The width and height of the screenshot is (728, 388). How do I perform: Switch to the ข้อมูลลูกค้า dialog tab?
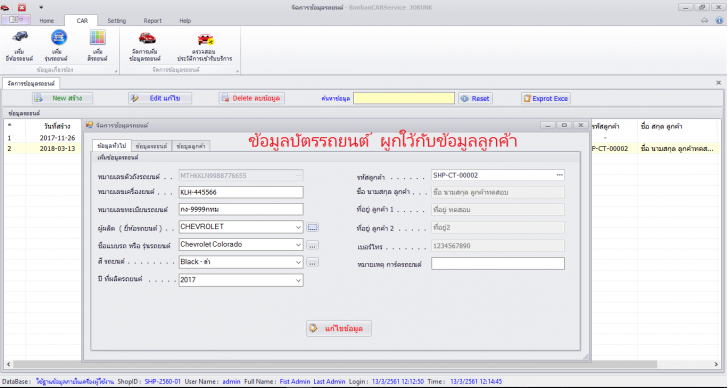[191, 146]
